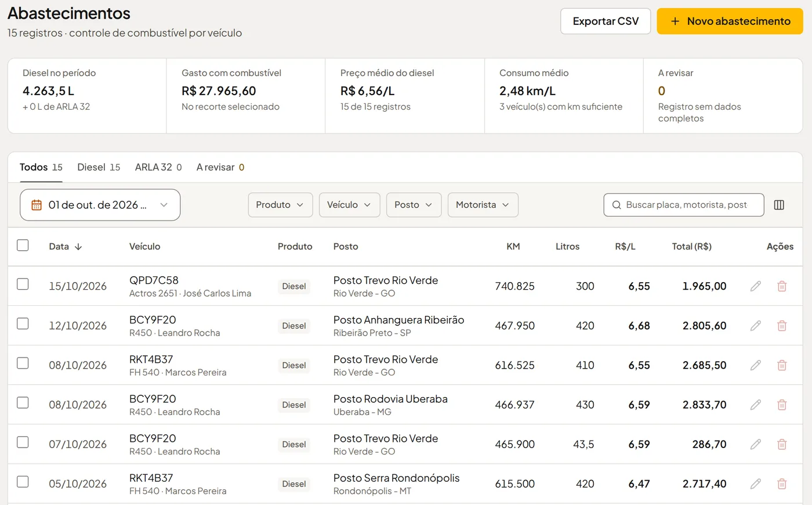Switch to the Diesel tab

(x=99, y=167)
